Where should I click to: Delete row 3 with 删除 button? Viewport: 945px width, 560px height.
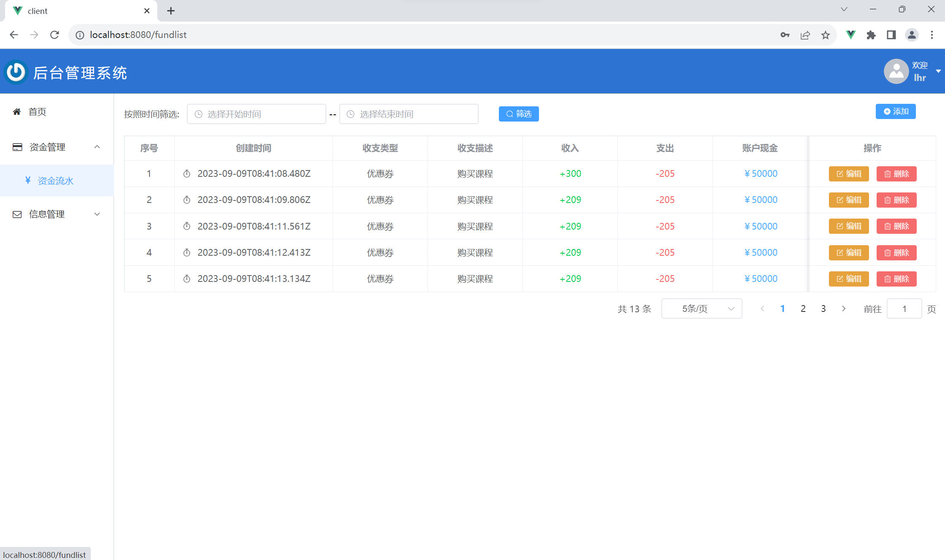pos(896,226)
